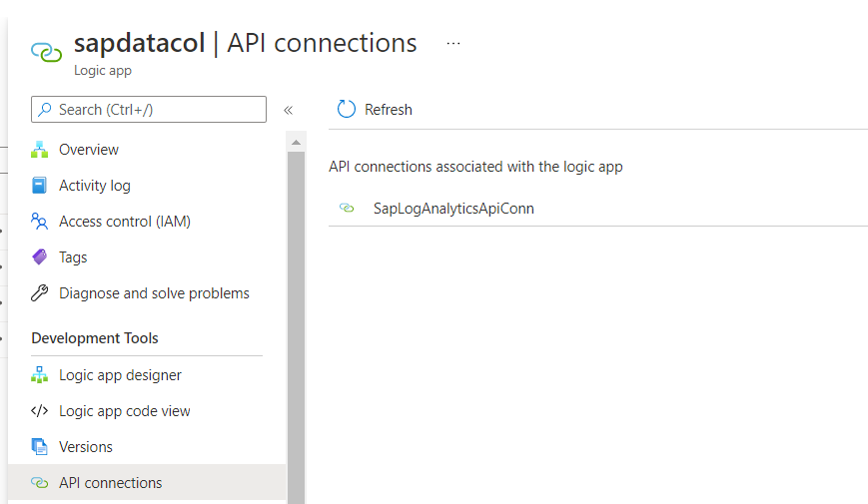Click the Versions documents icon

(x=39, y=446)
